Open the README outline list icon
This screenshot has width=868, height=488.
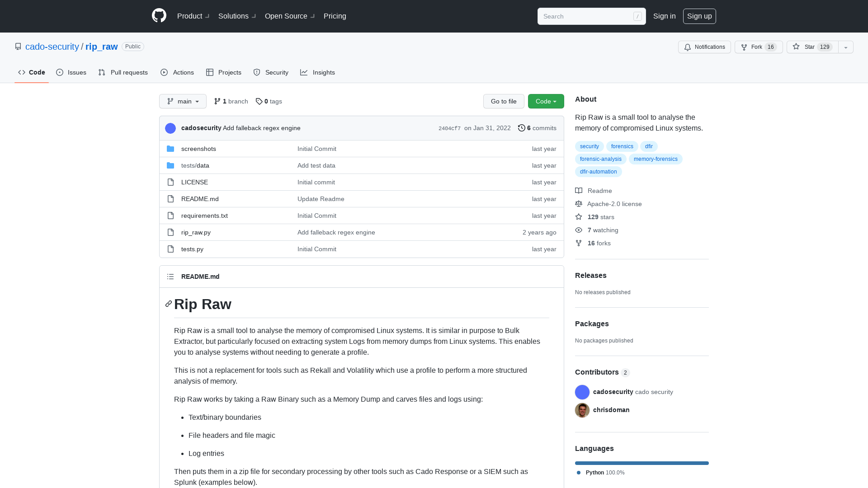coord(170,277)
